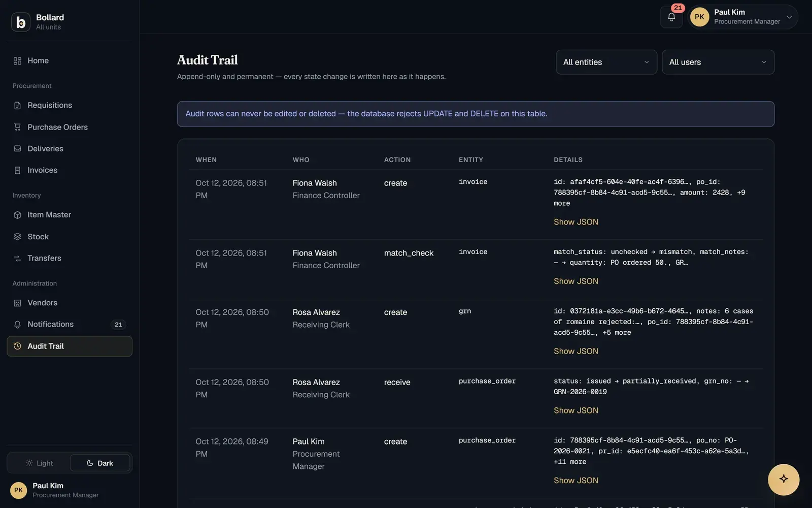Open Purchase Orders section
Viewport: 812px width, 508px height.
coord(70,127)
